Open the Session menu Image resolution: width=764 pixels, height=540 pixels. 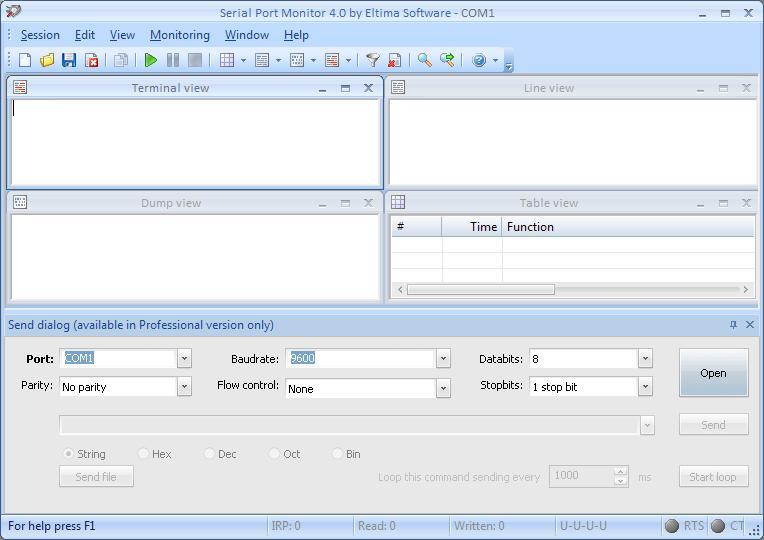click(x=40, y=35)
